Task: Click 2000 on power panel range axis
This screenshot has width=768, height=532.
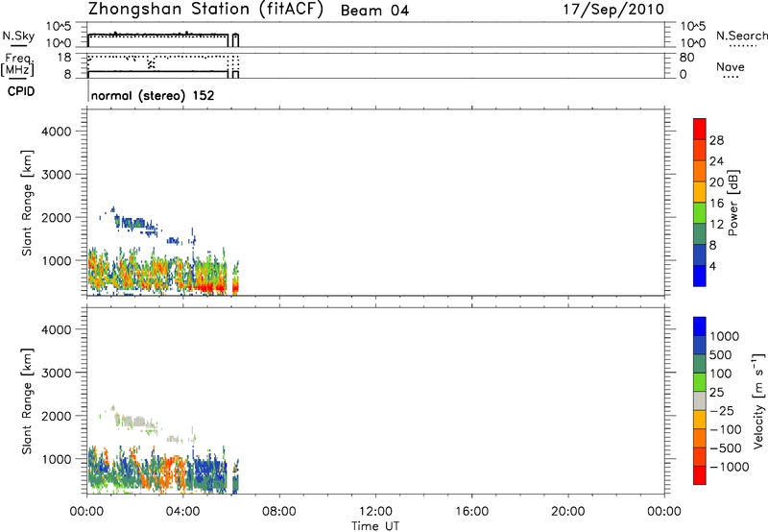Action: [x=57, y=217]
